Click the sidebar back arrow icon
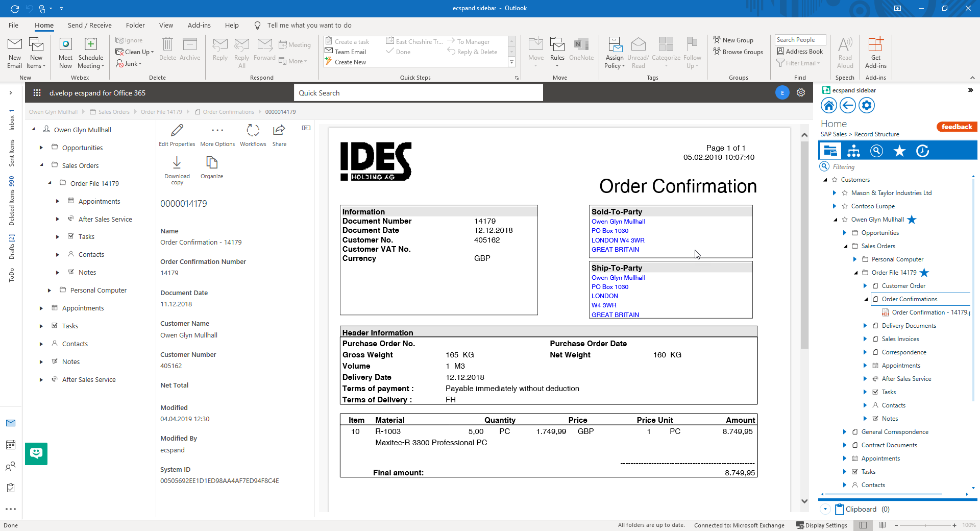This screenshot has width=980, height=531. tap(848, 106)
